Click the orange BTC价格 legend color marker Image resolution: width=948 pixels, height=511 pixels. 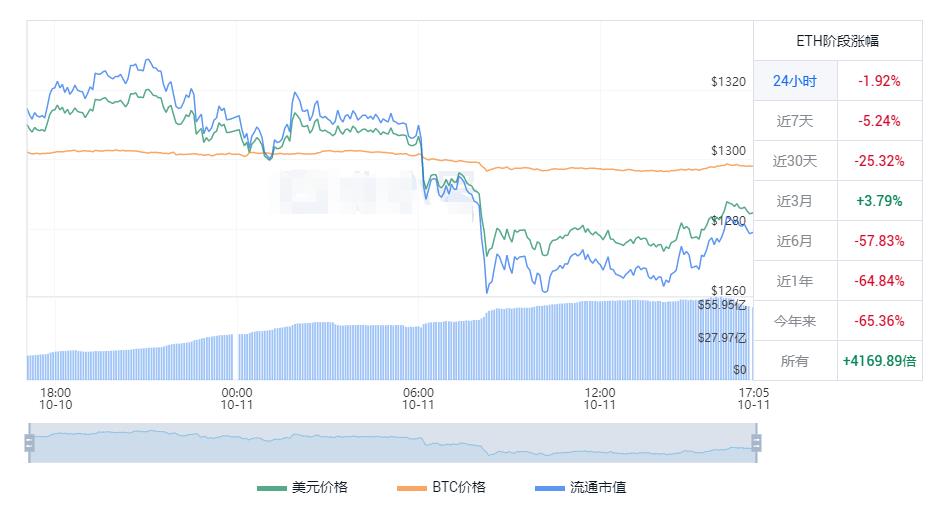pos(411,488)
